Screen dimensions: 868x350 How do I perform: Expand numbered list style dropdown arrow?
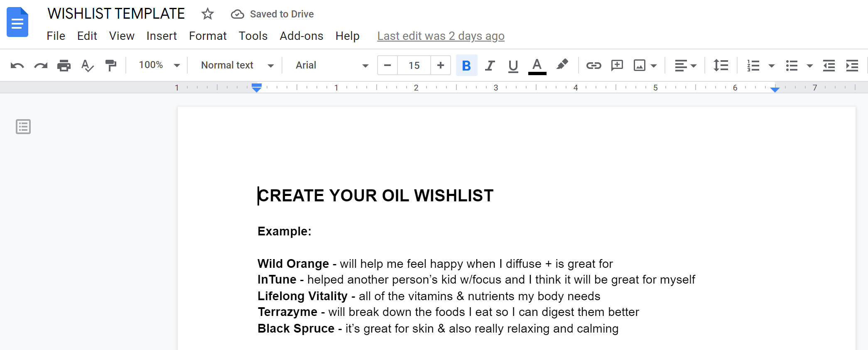coord(772,66)
